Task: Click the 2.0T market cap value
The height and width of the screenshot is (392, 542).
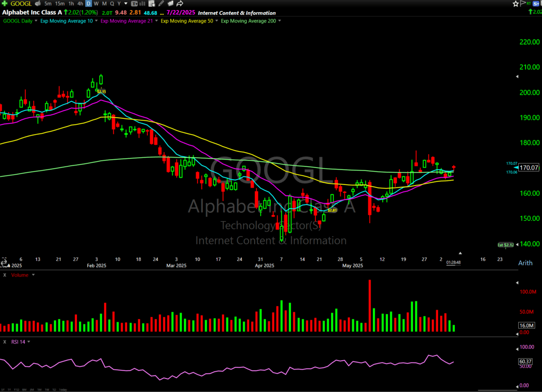Action: tap(107, 13)
